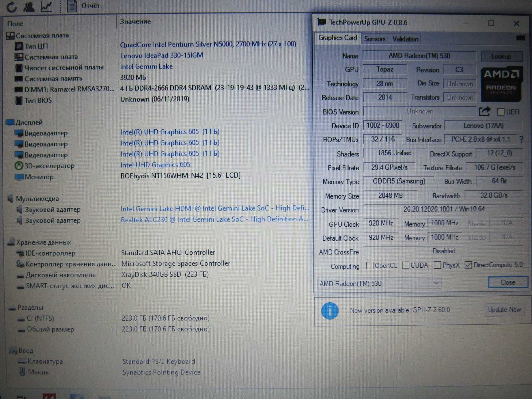This screenshot has height=399, width=532.
Task: Select the XrayDisk 240GB SSD value
Action: coord(165,274)
